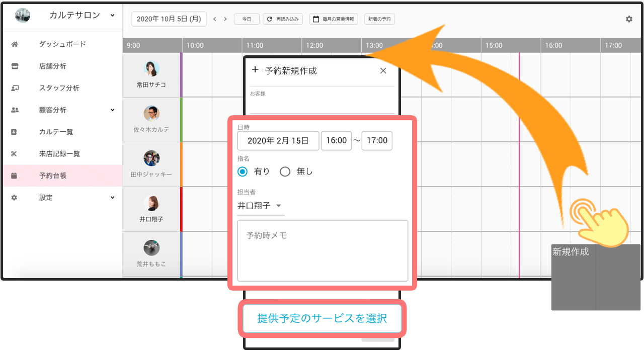Click the 来店記録一覧 scissors icon
This screenshot has width=644, height=352.
point(15,154)
